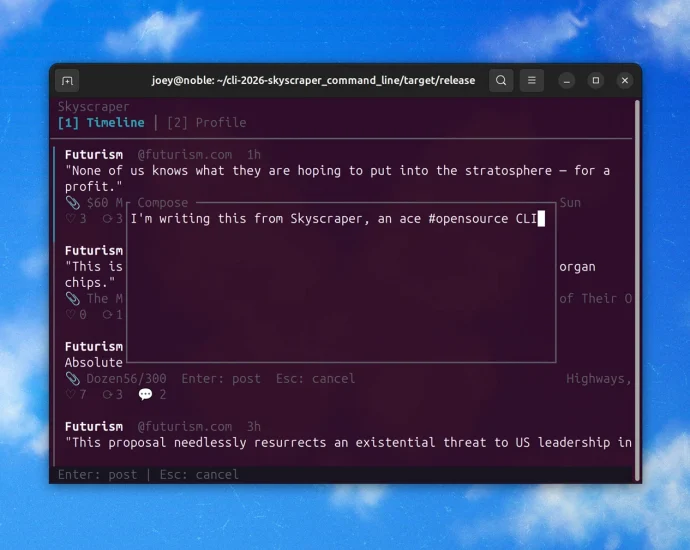Close the terminal window
This screenshot has height=550, width=690.
coord(625,81)
